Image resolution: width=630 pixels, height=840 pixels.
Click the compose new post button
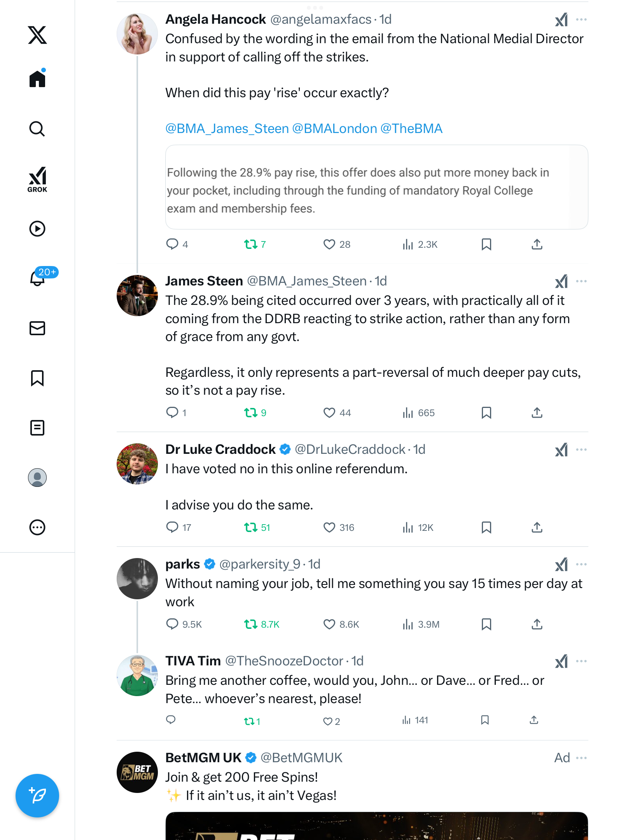(x=37, y=795)
